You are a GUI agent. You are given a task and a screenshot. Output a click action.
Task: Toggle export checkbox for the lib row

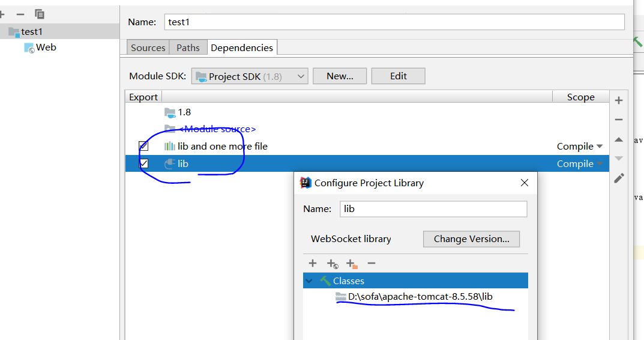(x=143, y=163)
